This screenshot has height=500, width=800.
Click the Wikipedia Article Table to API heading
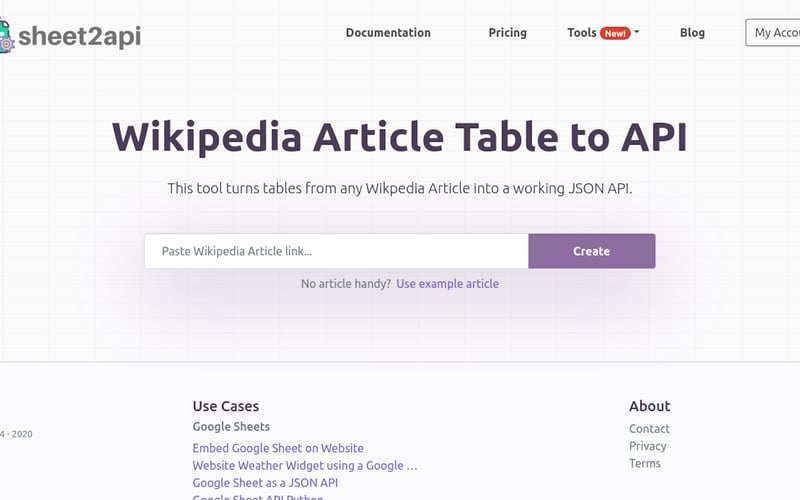[399, 137]
